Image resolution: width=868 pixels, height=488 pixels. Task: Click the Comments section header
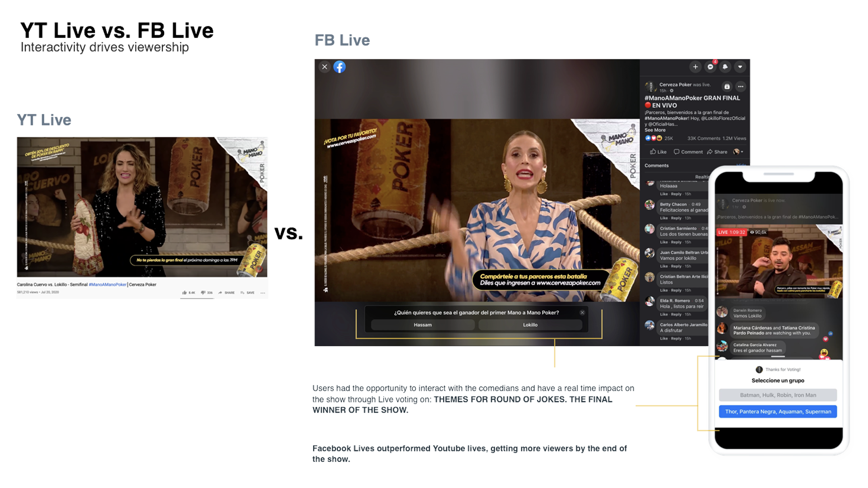coord(656,165)
